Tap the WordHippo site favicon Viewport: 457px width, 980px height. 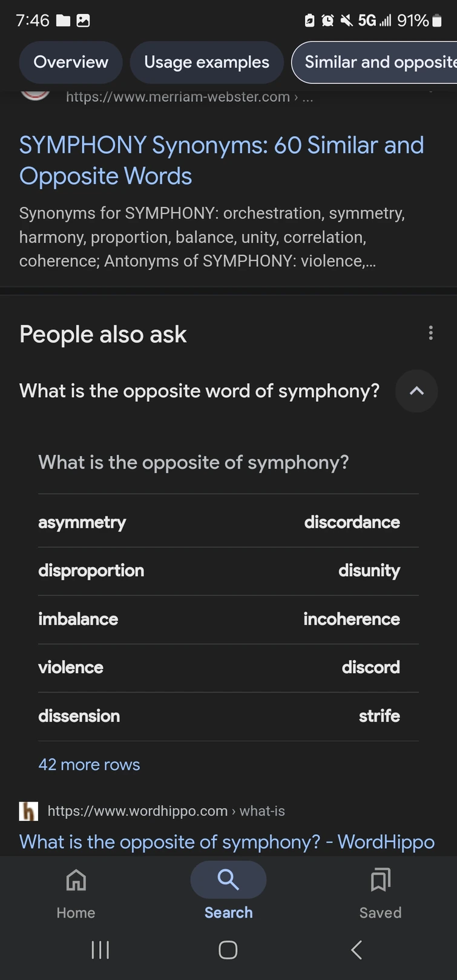coord(28,811)
